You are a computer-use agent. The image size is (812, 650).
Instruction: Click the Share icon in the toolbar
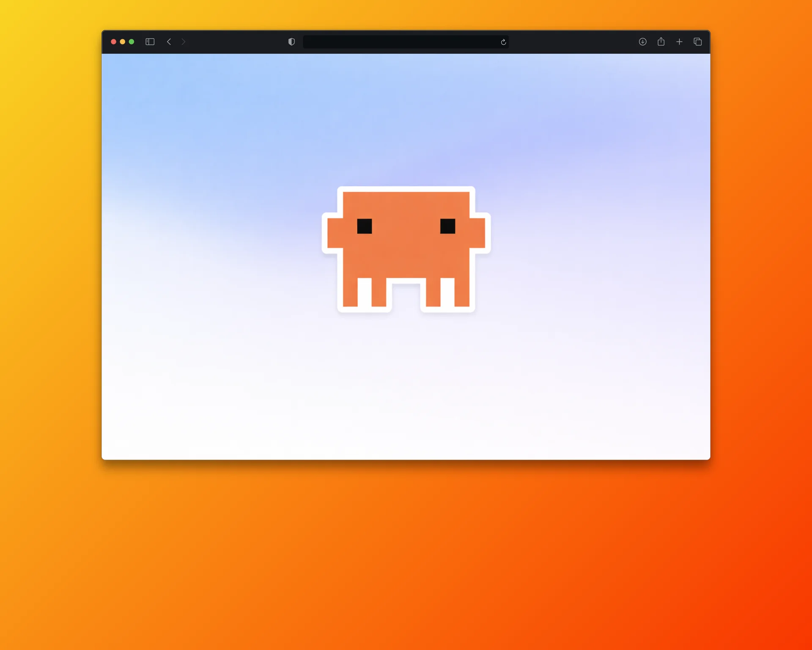661,41
